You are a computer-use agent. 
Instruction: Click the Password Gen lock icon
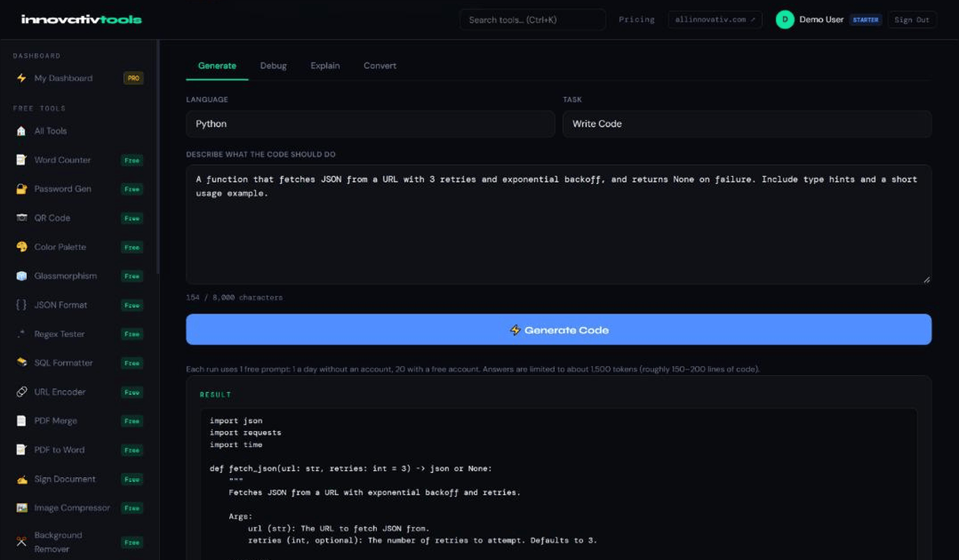click(x=21, y=190)
